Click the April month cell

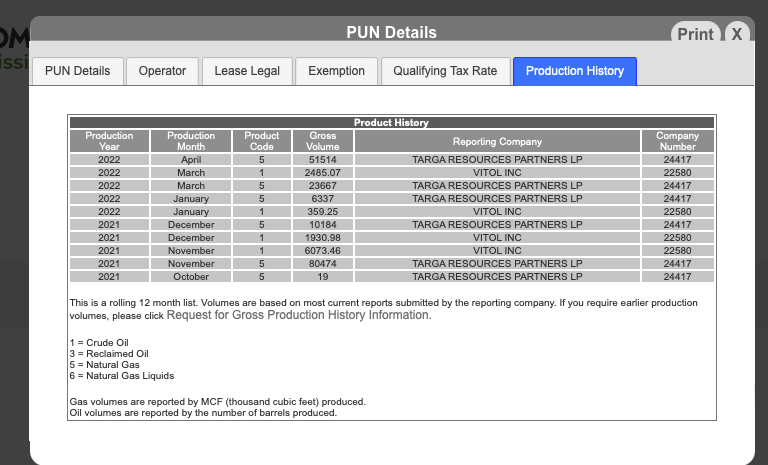pos(191,160)
